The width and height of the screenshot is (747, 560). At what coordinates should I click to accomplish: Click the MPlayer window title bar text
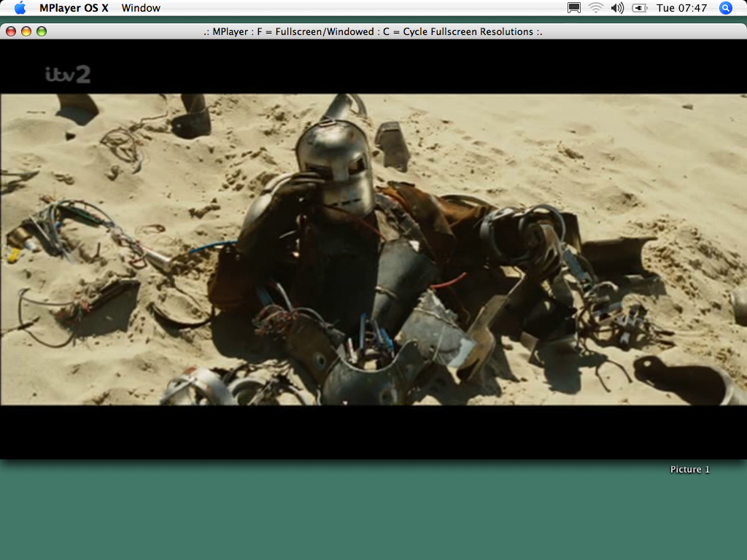click(373, 31)
